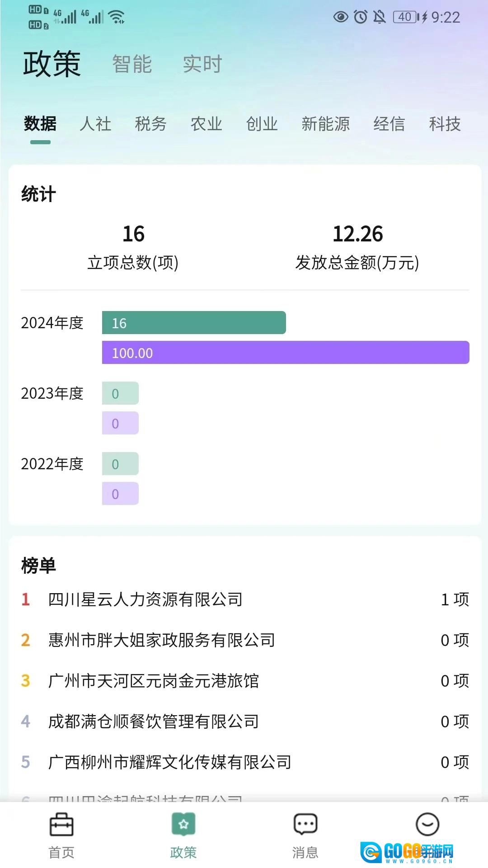Switch to the 智能 top tab
Viewport: 488px width, 868px height.
132,64
